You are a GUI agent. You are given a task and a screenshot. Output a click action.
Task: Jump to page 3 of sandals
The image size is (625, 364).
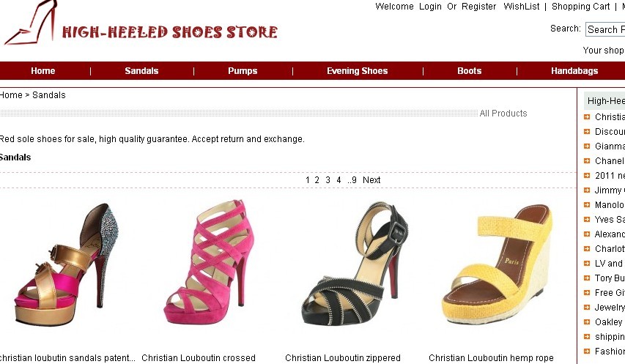click(328, 180)
